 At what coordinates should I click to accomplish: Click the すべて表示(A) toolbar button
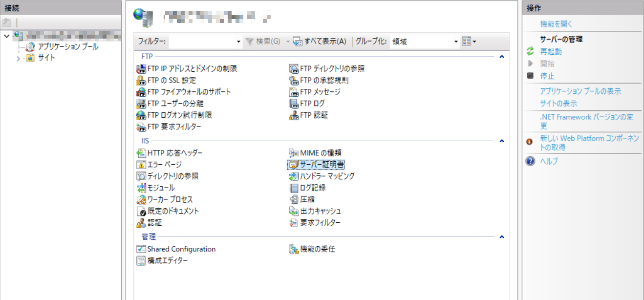(x=320, y=42)
